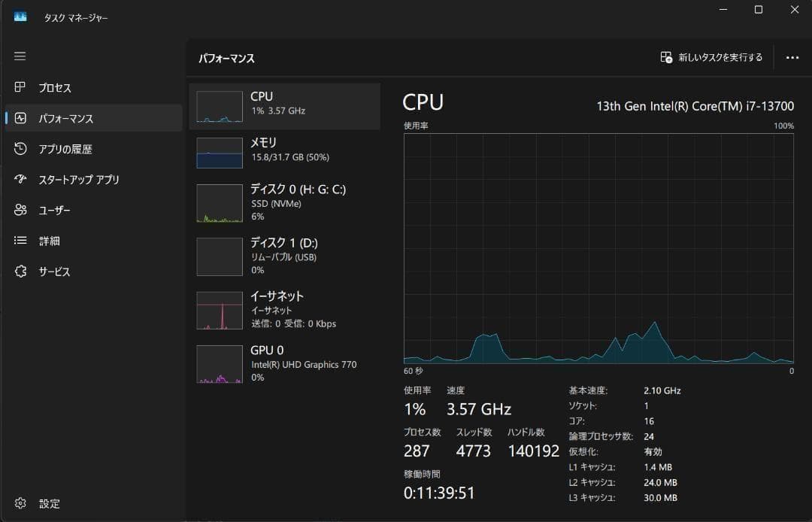
Task: Select the メモリ performance item
Action: click(x=284, y=153)
